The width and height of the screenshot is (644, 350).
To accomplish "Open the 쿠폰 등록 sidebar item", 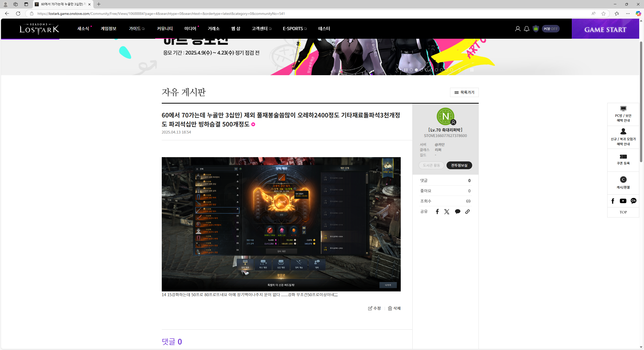I will (x=623, y=160).
